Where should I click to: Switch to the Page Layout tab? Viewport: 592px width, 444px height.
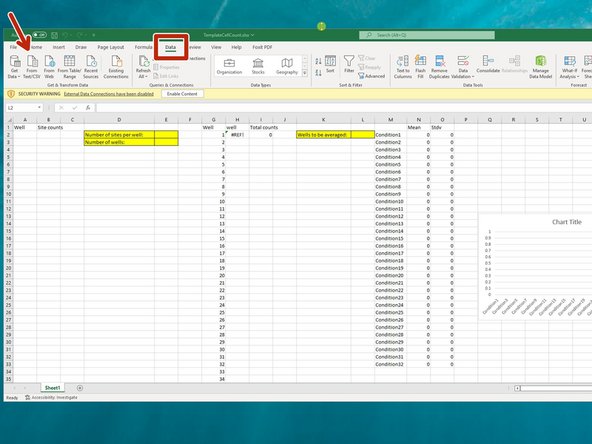point(111,47)
